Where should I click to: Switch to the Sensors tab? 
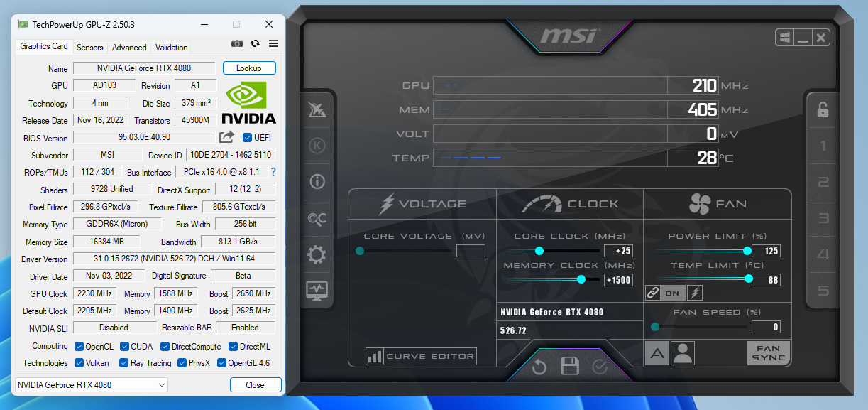90,48
